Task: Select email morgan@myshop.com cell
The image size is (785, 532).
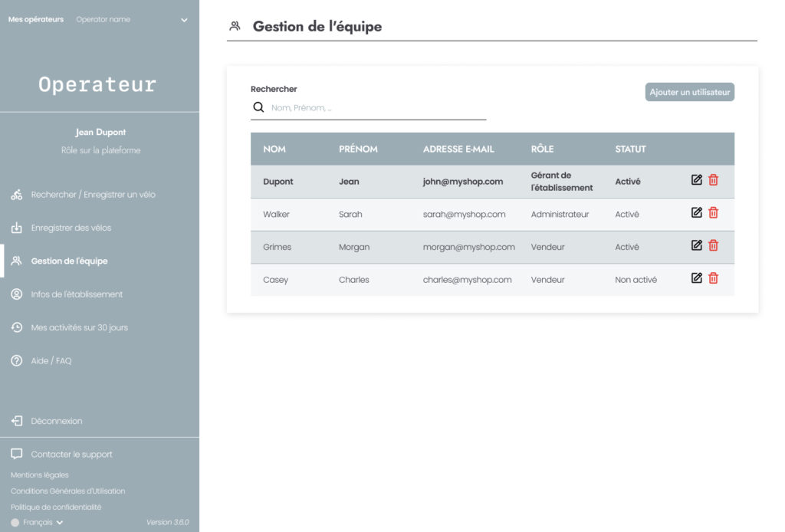Action: [468, 247]
